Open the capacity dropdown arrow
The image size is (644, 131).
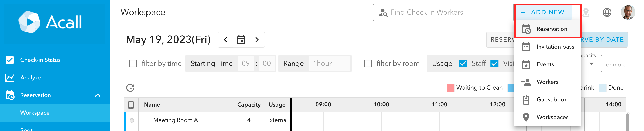pos(591,64)
